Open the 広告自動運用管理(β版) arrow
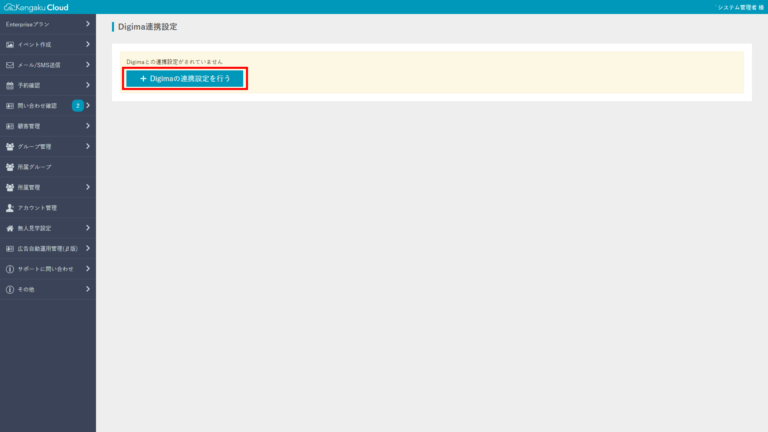 click(88, 248)
